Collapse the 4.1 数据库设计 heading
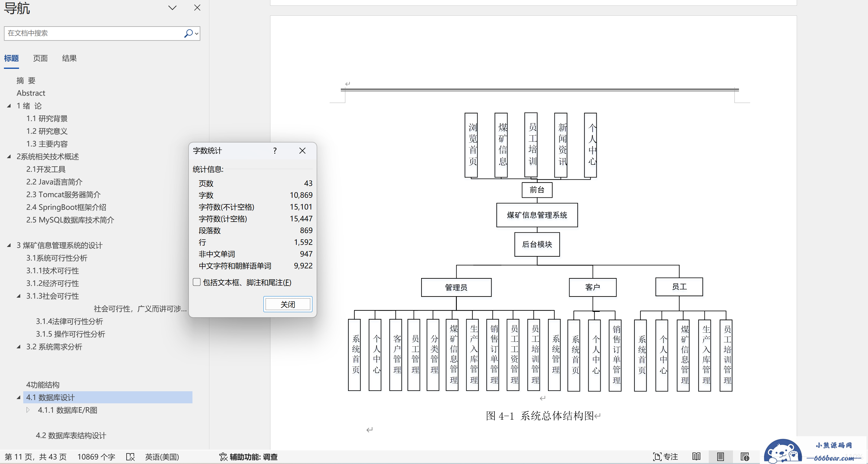868x464 pixels. tap(19, 397)
